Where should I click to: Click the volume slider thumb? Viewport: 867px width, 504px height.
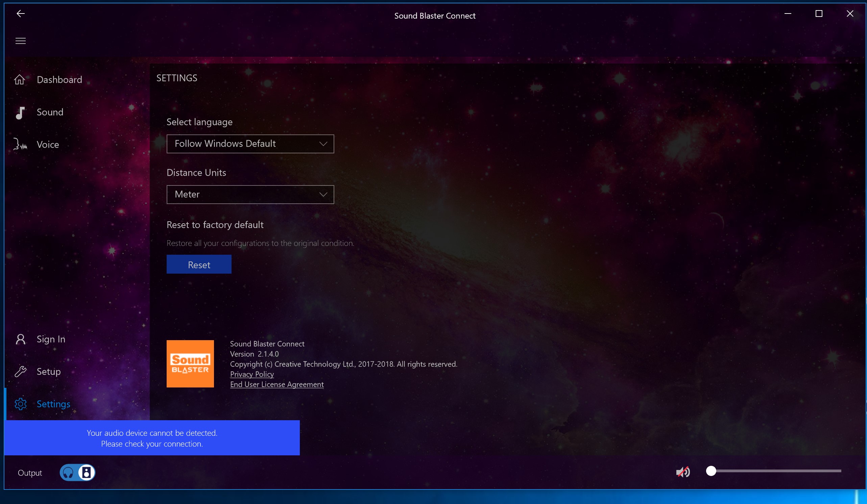pos(711,471)
